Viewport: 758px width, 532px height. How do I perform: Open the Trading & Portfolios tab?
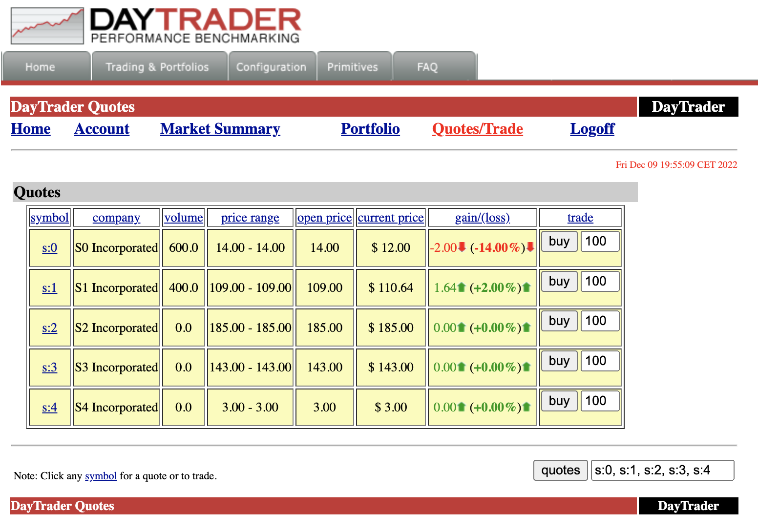pyautogui.click(x=157, y=67)
